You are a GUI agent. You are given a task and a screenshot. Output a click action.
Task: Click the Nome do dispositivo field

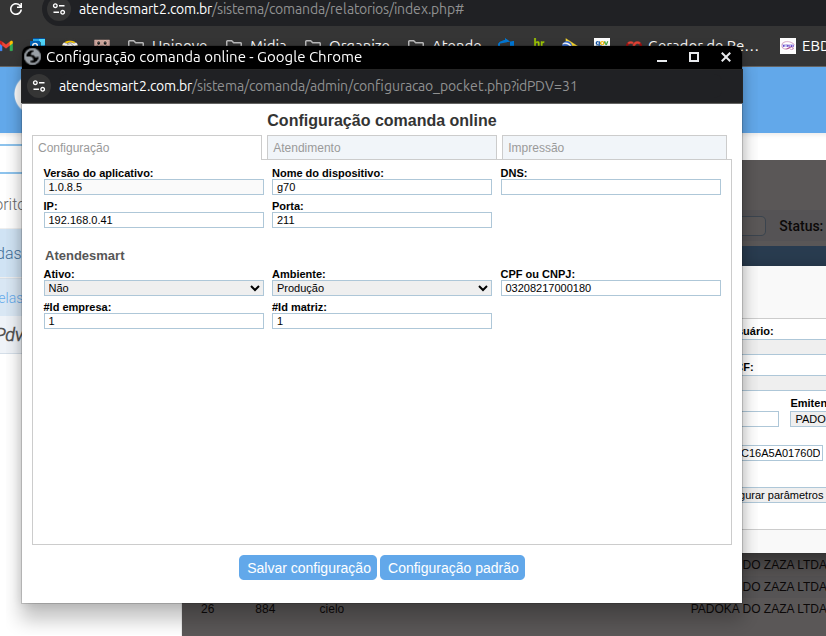pyautogui.click(x=382, y=187)
